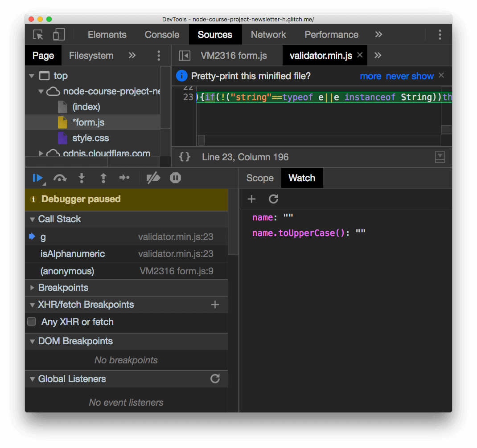
Task: Collapse the DOM Breakpoints section
Action: 32,341
